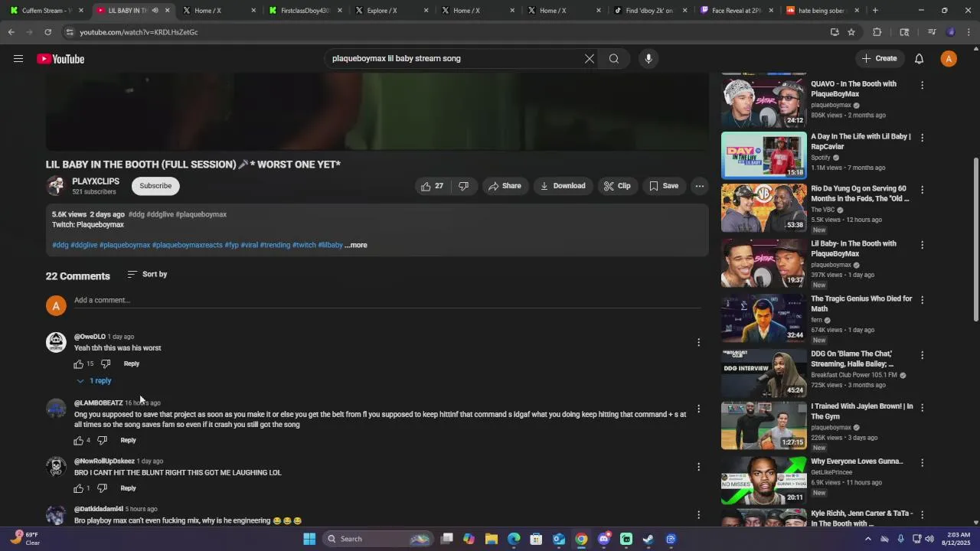
Task: Reload the current page
Action: coord(47,32)
